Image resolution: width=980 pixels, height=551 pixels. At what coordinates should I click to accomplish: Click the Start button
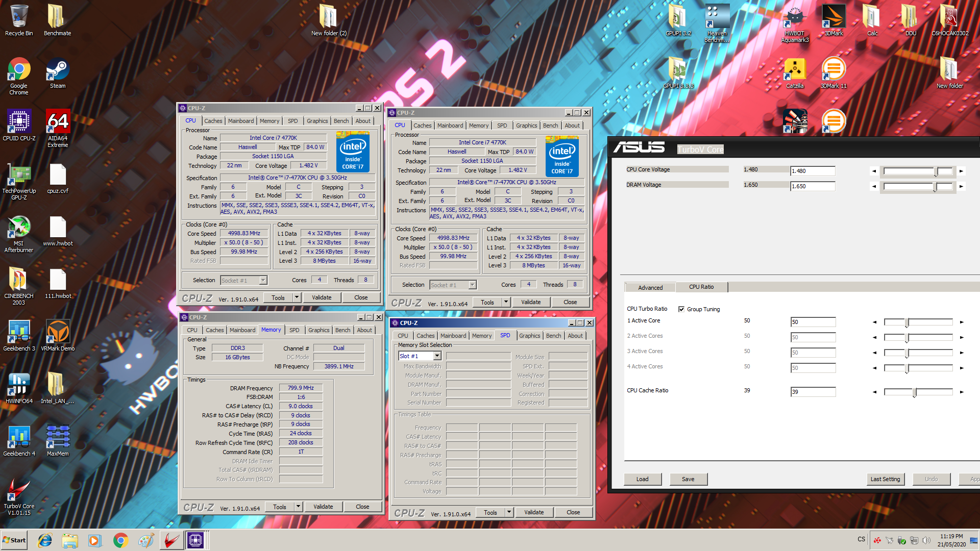click(14, 540)
